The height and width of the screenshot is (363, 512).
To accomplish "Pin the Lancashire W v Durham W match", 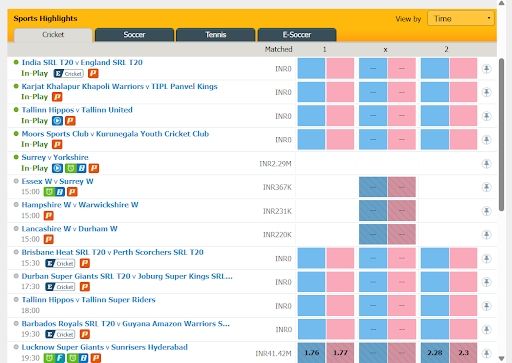I will [x=486, y=235].
